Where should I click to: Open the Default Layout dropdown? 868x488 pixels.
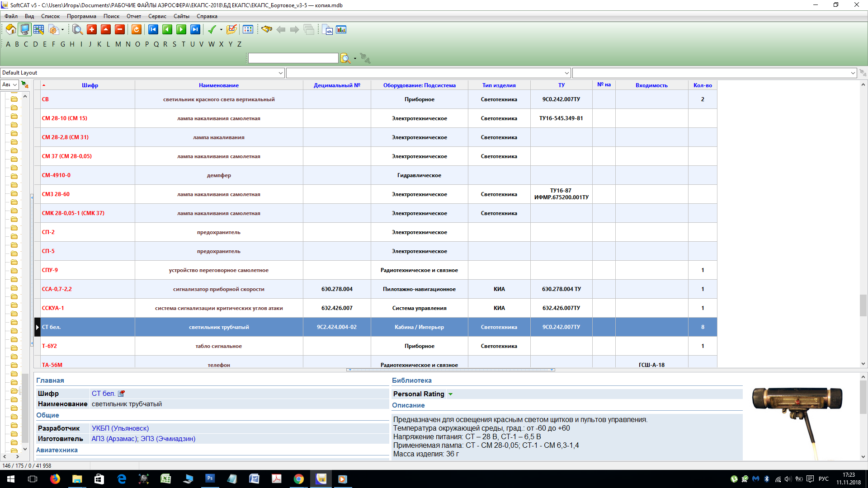coord(280,73)
